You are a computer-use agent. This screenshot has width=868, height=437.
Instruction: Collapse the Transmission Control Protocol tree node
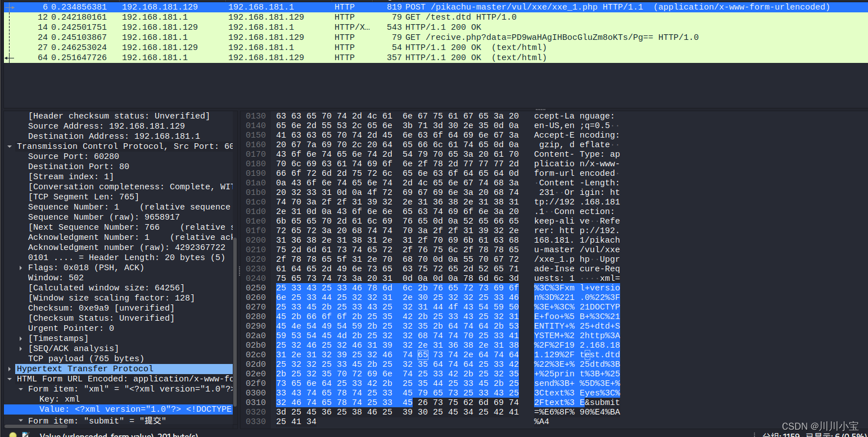10,146
